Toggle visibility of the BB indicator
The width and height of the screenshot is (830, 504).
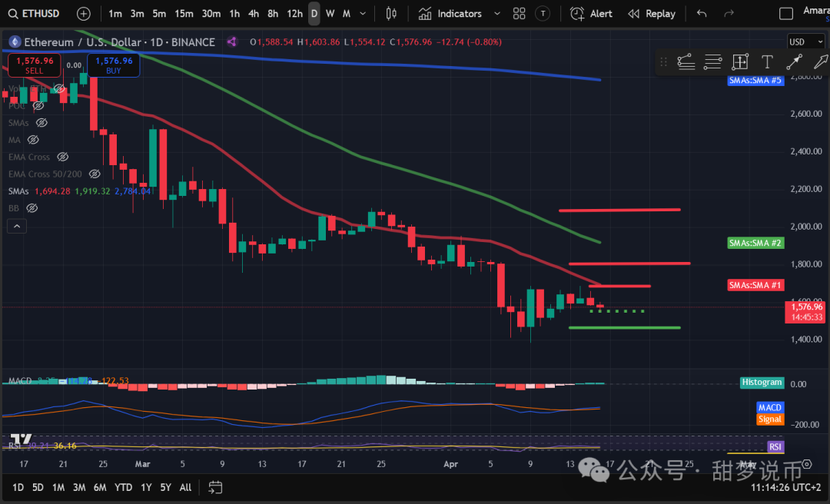pos(32,207)
